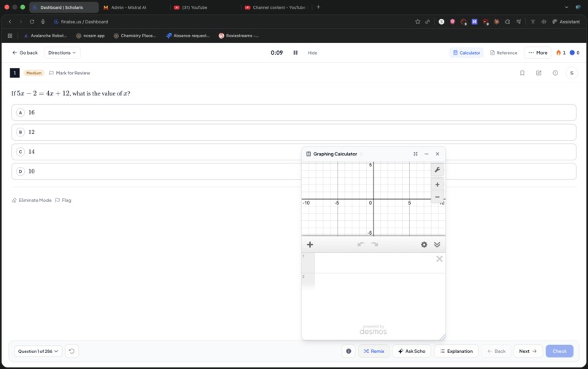Screen dimensions: 588x369
Task: Select answer choice A, 16
Action: [x=293, y=112]
